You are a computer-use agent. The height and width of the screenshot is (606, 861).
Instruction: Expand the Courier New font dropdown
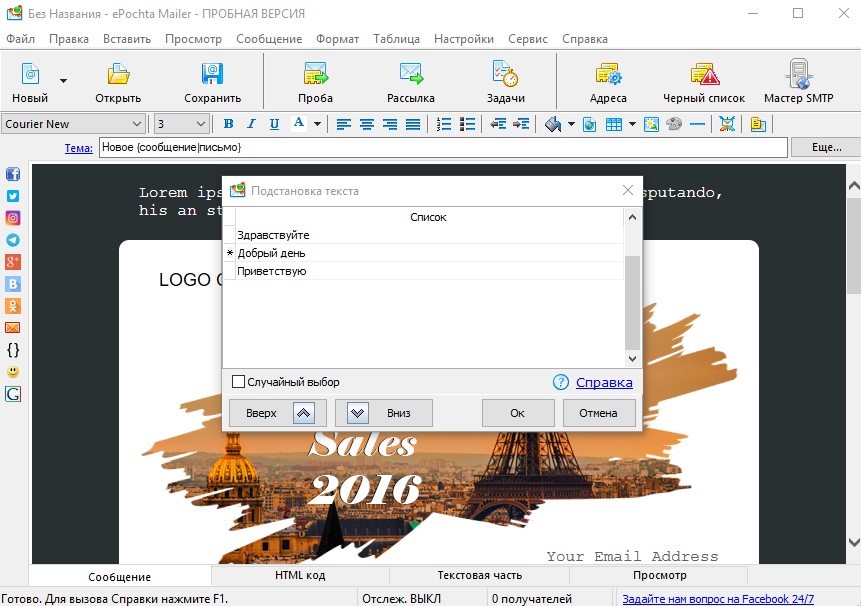click(137, 124)
